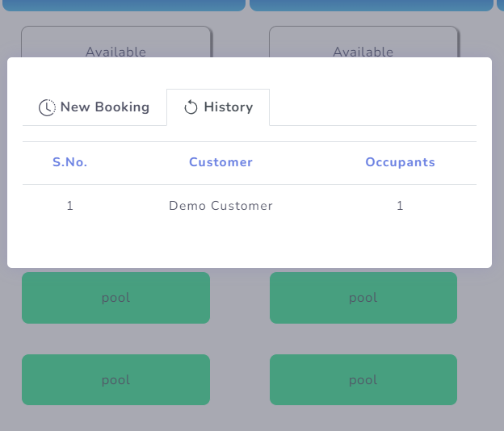The width and height of the screenshot is (504, 431).
Task: Click the Occupants column header
Action: pos(400,162)
